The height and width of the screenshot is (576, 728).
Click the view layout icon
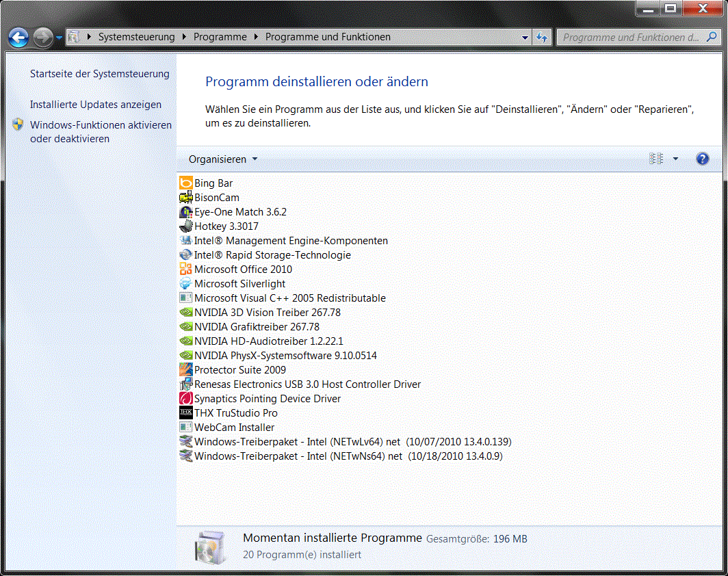(x=656, y=159)
